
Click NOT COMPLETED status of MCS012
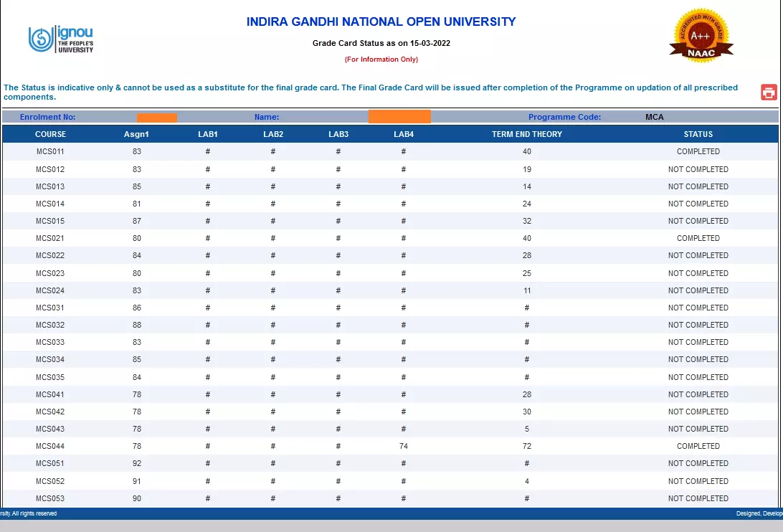point(698,169)
